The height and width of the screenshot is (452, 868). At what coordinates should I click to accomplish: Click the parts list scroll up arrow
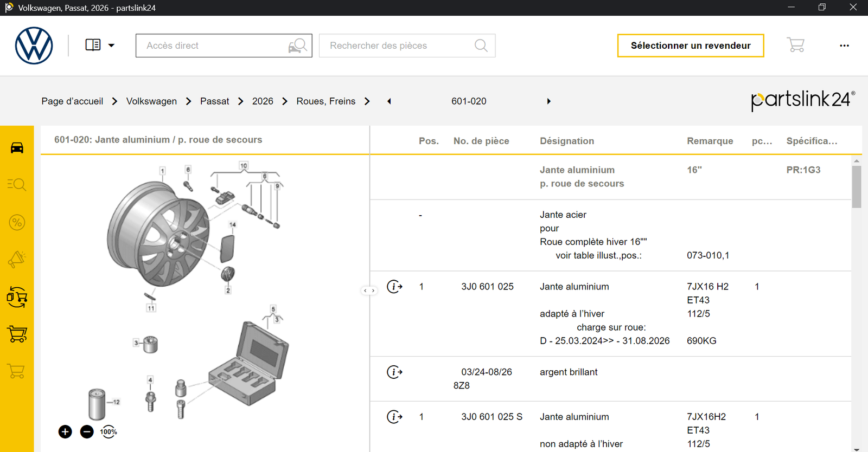(x=857, y=161)
